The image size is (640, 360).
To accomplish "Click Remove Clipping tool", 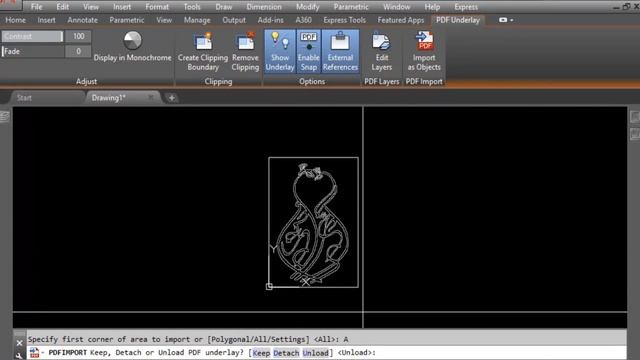I will tap(245, 51).
